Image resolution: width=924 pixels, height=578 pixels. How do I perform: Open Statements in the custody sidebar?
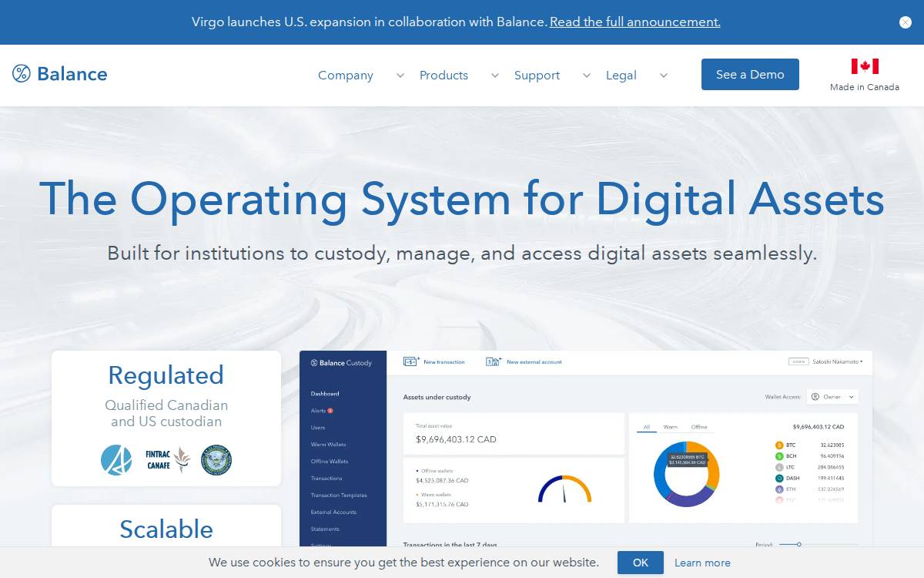325,529
